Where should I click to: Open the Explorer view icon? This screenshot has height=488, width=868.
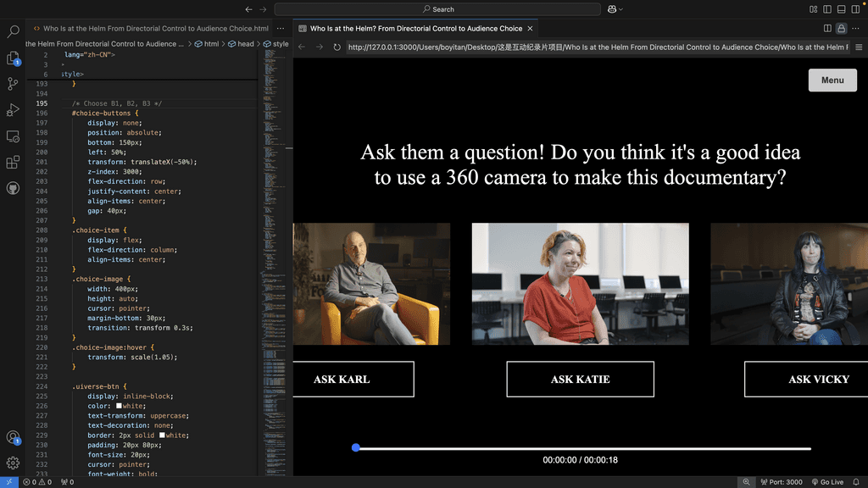point(13,58)
